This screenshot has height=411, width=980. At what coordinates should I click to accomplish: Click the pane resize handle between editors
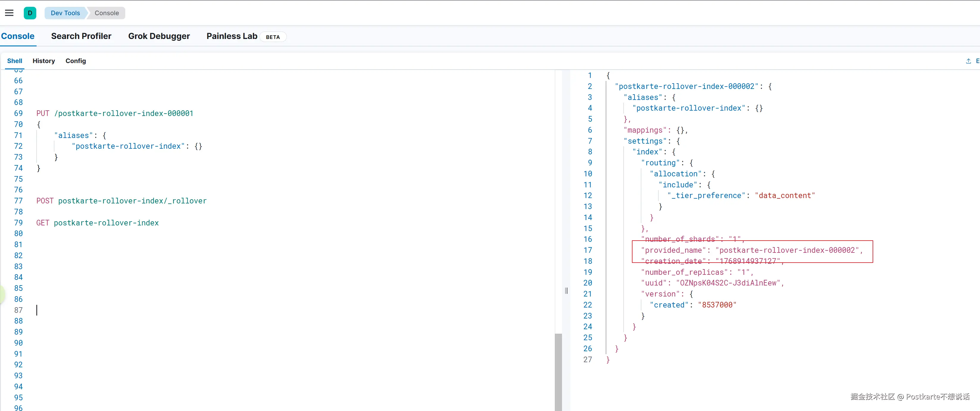pyautogui.click(x=566, y=291)
